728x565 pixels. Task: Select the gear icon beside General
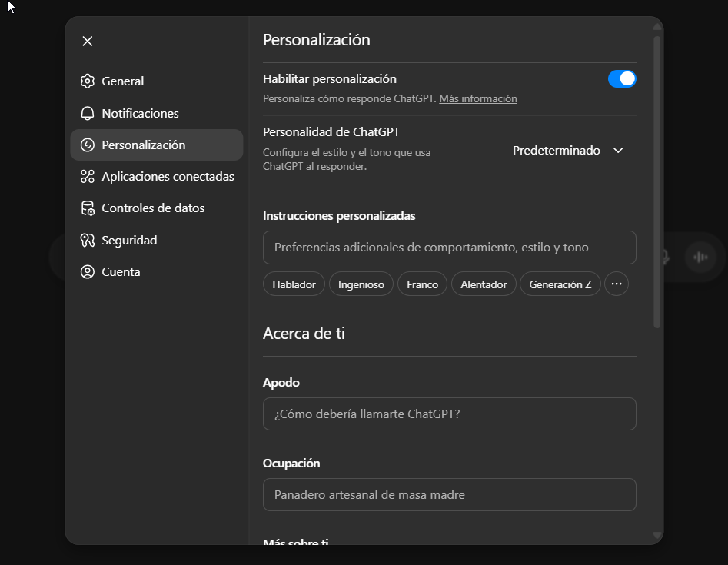[x=88, y=81]
